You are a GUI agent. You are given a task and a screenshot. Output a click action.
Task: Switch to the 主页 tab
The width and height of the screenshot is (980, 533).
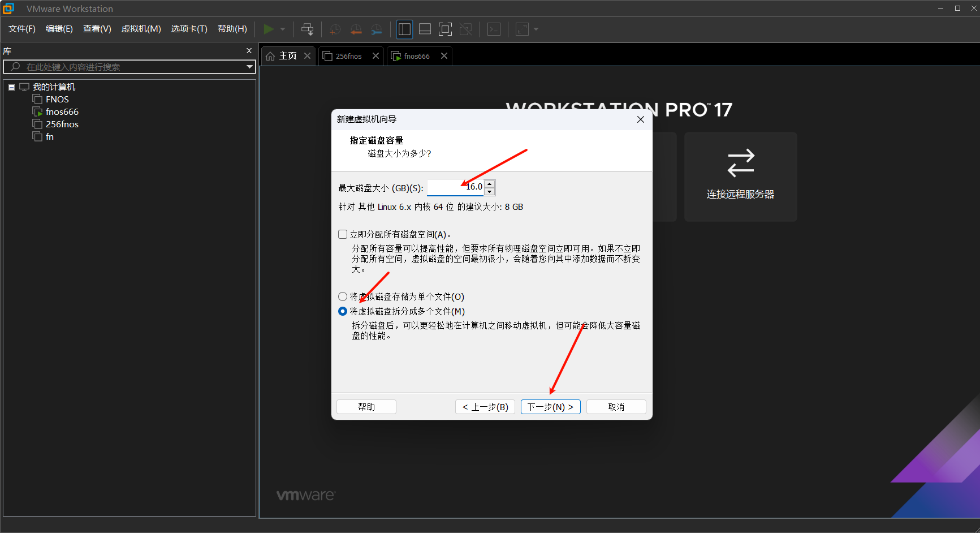288,56
